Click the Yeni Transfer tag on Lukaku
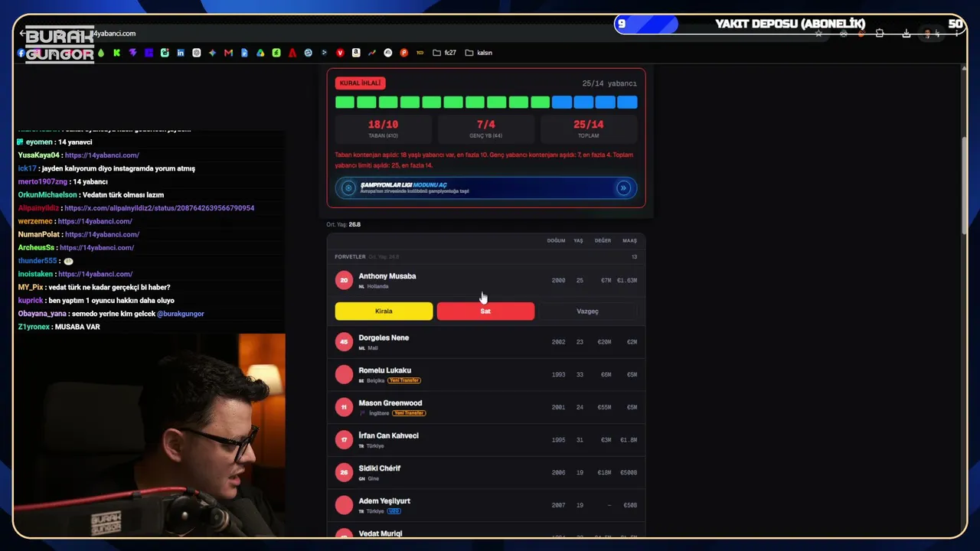 (x=404, y=380)
